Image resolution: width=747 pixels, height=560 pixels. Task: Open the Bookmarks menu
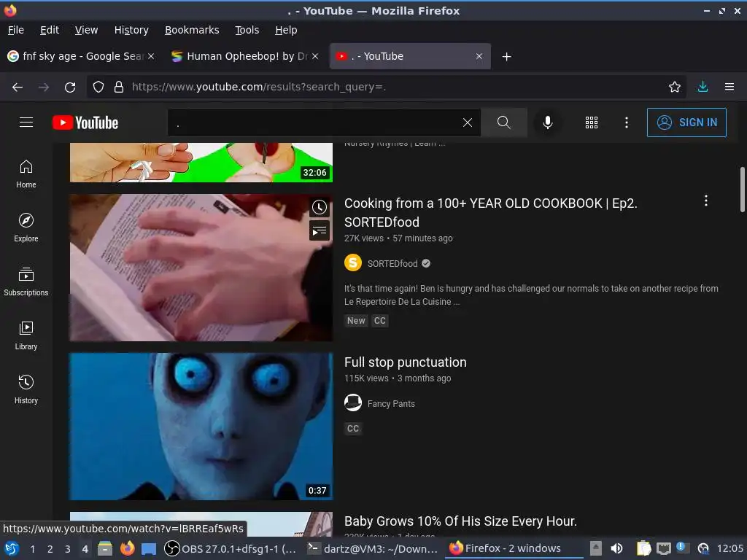tap(192, 30)
